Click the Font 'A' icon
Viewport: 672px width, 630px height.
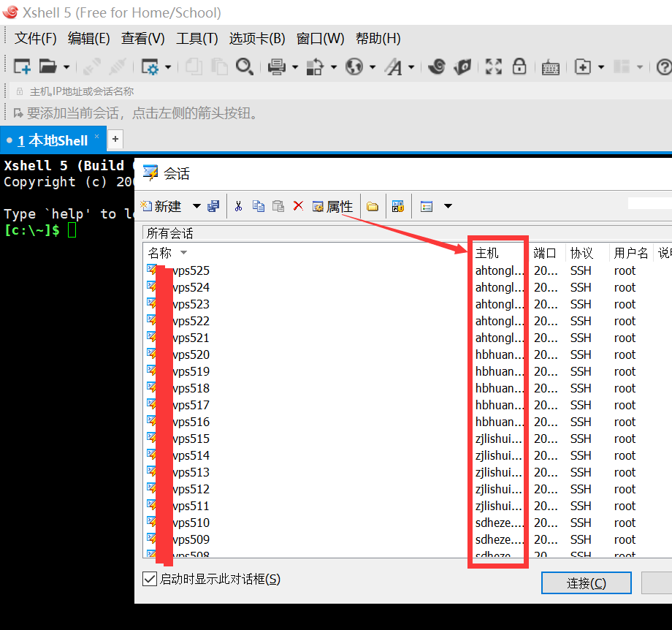[x=393, y=67]
